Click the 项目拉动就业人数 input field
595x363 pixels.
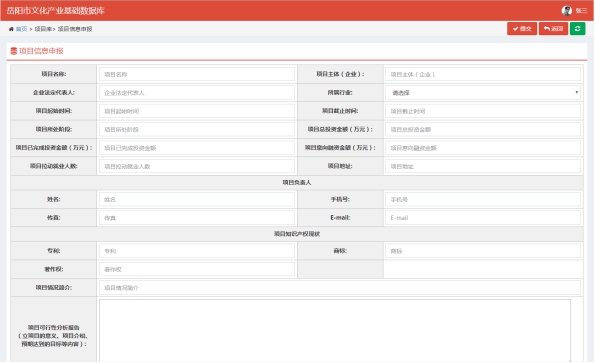pyautogui.click(x=197, y=166)
